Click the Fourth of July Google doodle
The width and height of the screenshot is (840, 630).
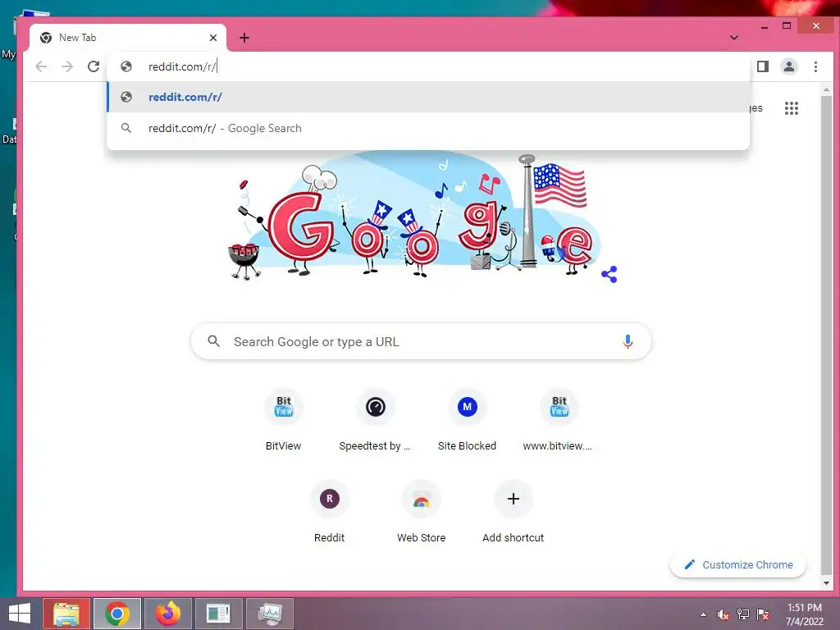tap(415, 217)
